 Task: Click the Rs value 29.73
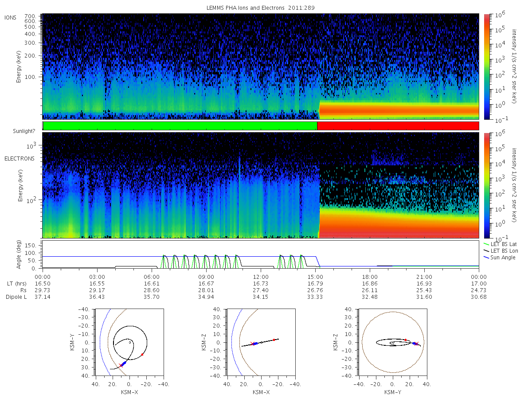pyautogui.click(x=43, y=290)
